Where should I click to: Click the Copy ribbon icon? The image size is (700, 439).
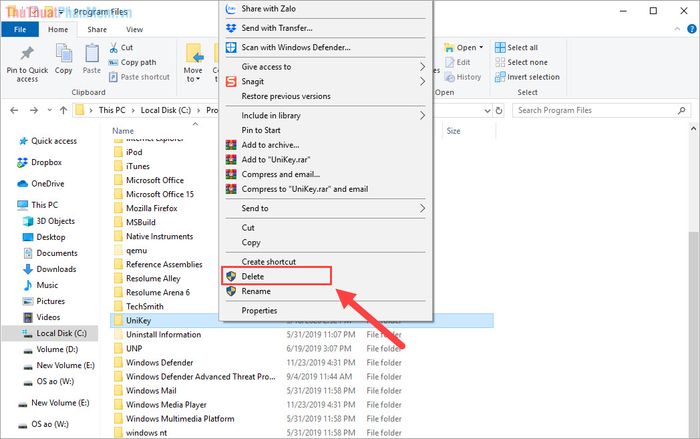tap(63, 53)
